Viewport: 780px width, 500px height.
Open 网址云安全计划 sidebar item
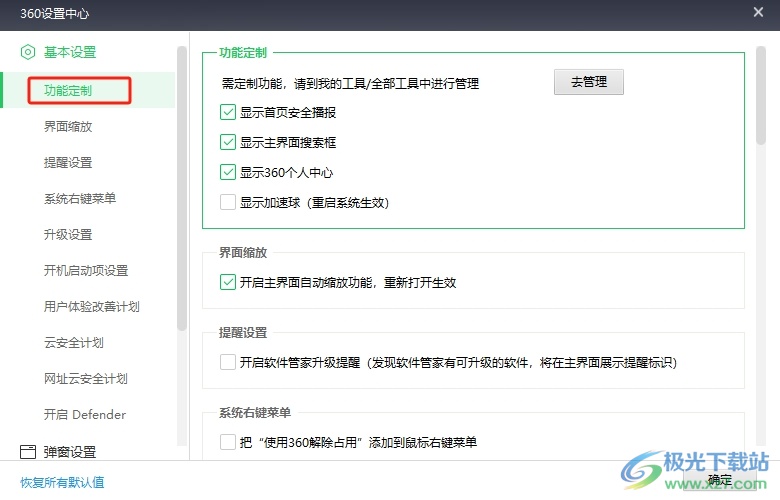pos(86,379)
